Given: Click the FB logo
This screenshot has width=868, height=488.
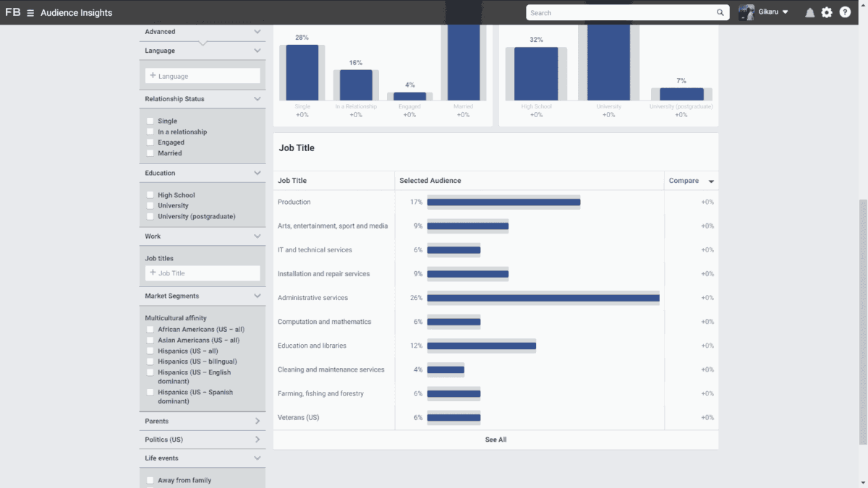Looking at the screenshot, I should 12,12.
